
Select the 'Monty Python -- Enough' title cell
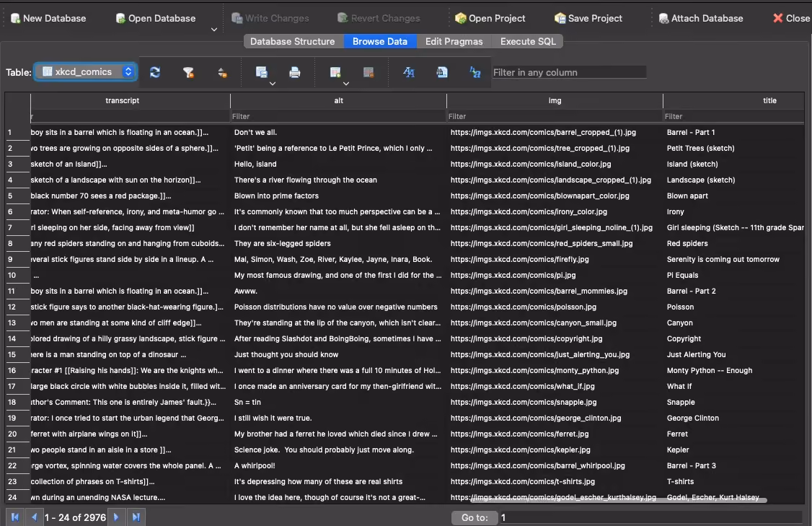(x=734, y=371)
